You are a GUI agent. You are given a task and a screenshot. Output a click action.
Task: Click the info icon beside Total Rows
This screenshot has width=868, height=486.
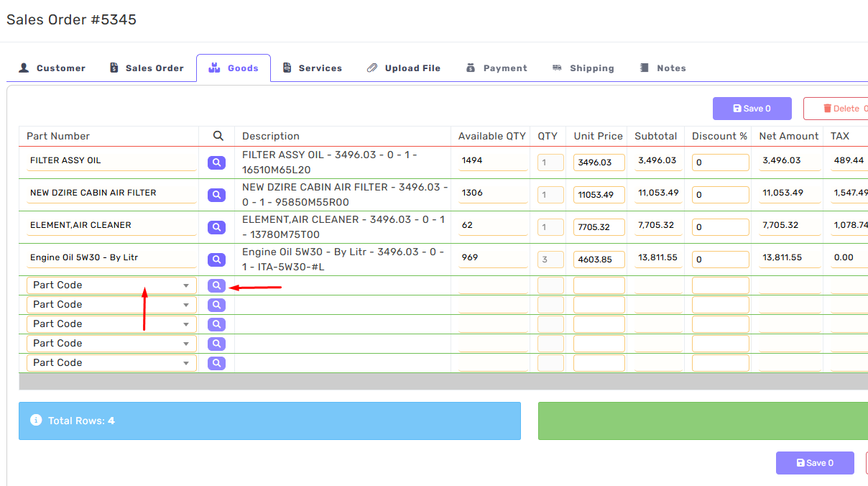(36, 420)
